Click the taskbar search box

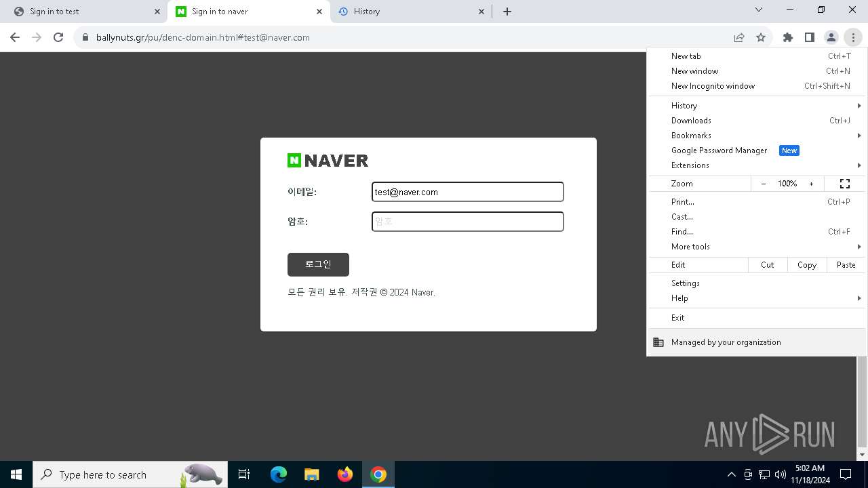pyautogui.click(x=130, y=474)
